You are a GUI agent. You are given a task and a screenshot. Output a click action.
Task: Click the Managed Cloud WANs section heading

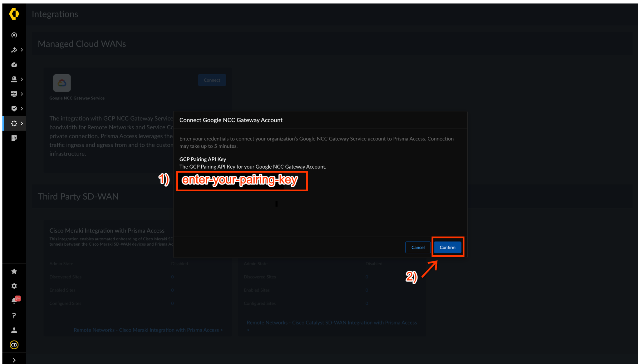(82, 44)
